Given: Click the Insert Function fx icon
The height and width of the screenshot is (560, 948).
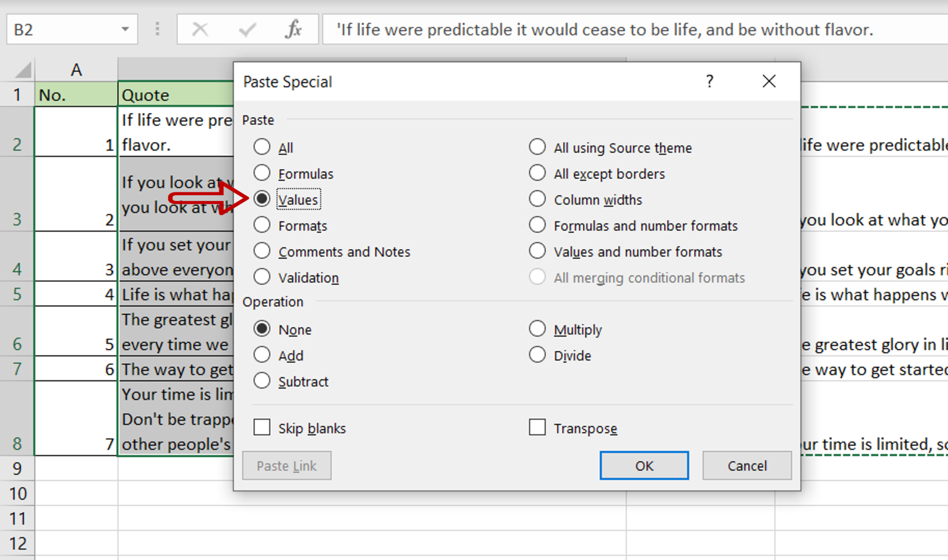Looking at the screenshot, I should click(x=293, y=30).
